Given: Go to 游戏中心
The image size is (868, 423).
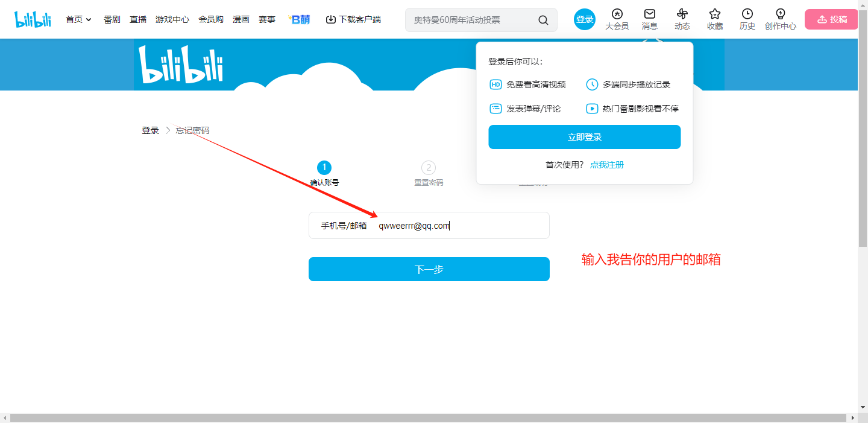Looking at the screenshot, I should point(172,19).
